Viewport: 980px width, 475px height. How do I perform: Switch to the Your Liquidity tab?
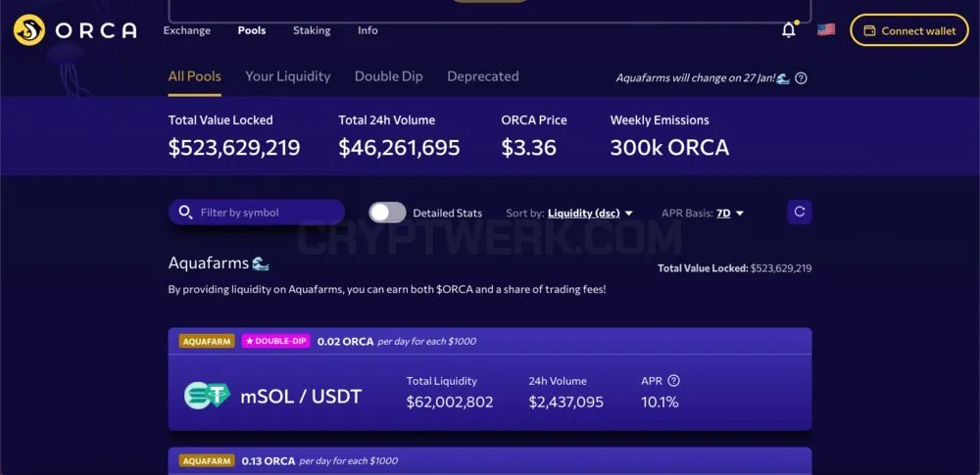coord(287,76)
